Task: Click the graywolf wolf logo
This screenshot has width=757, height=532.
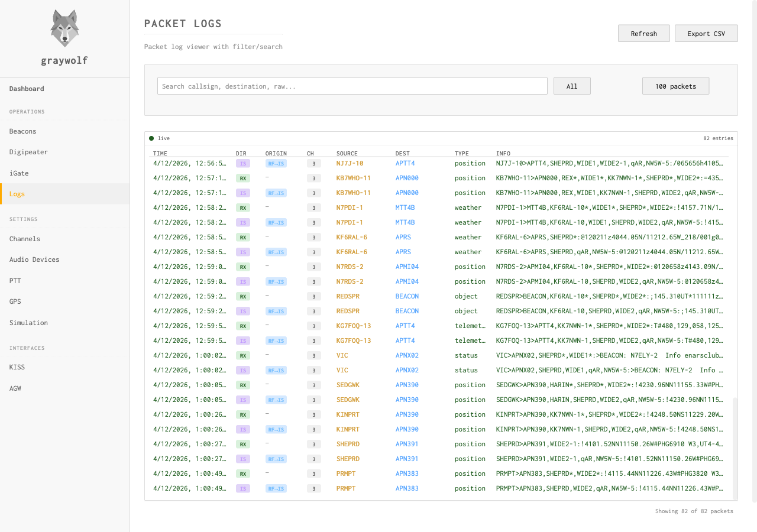Action: click(64, 28)
